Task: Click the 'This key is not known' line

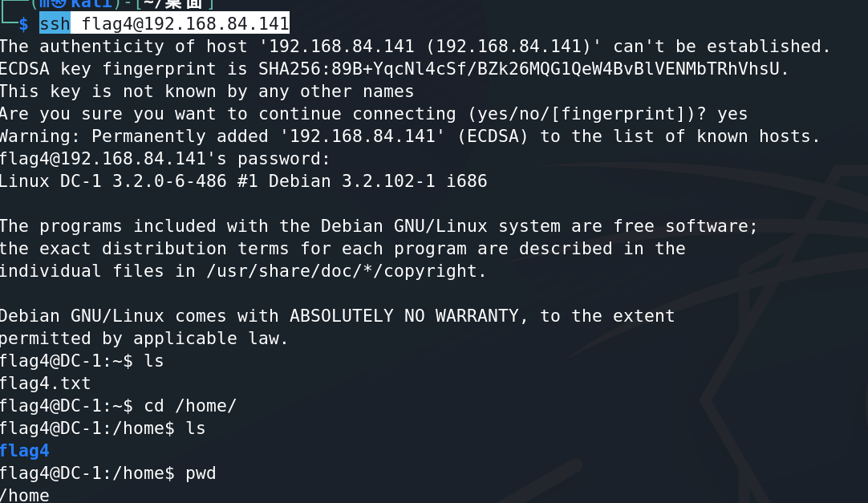Action: click(207, 92)
